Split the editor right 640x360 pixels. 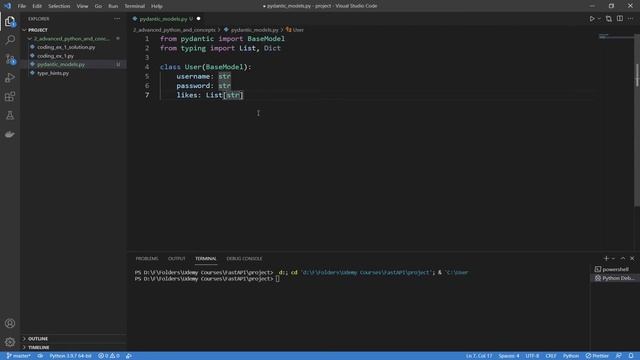[620, 19]
